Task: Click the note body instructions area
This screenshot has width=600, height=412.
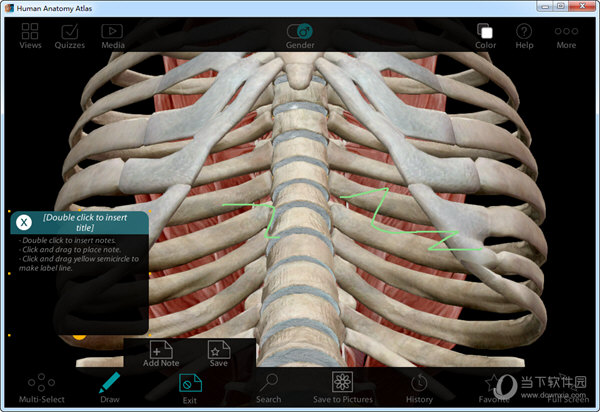Action: click(x=80, y=256)
